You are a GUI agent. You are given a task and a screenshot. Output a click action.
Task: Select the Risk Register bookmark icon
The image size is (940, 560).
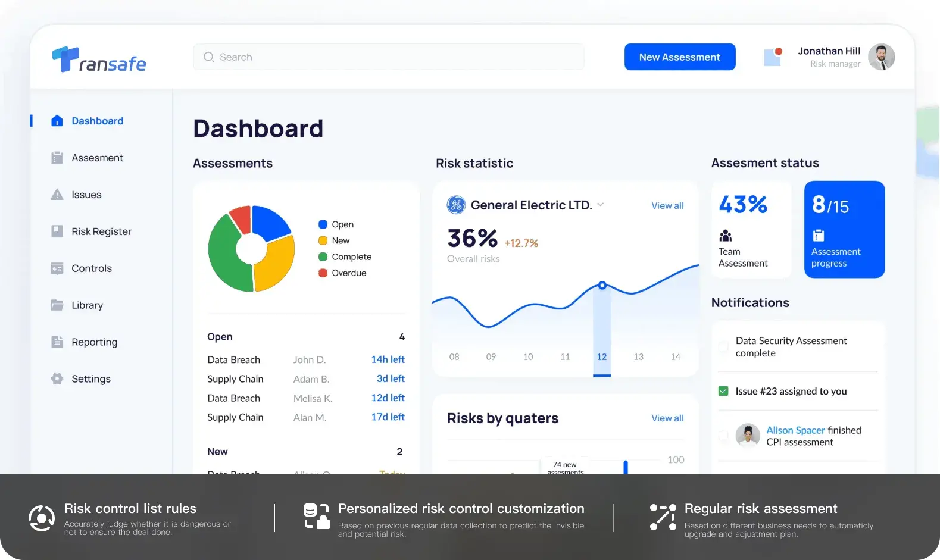pyautogui.click(x=57, y=231)
